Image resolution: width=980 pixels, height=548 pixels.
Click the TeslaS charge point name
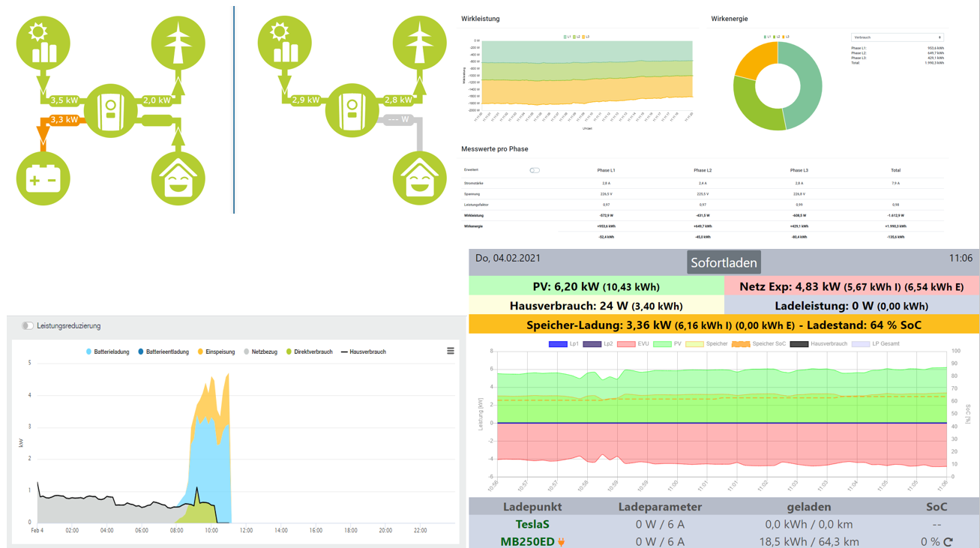pos(532,525)
